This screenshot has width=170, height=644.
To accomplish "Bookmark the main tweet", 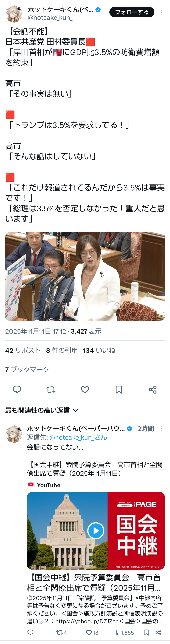I will pos(119,390).
